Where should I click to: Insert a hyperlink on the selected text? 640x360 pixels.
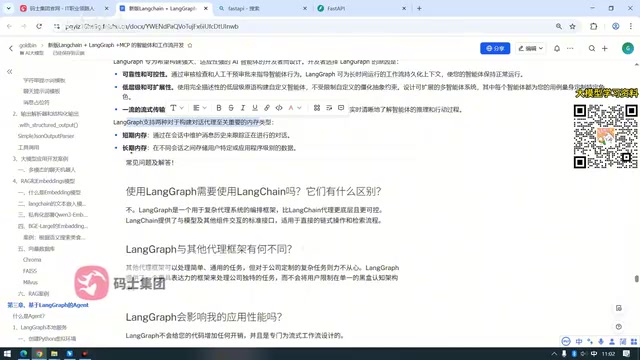click(x=267, y=108)
